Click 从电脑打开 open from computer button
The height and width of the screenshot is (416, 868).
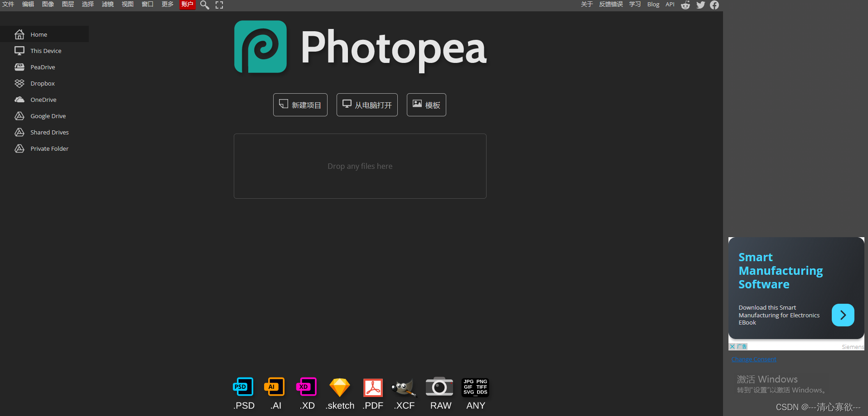367,105
